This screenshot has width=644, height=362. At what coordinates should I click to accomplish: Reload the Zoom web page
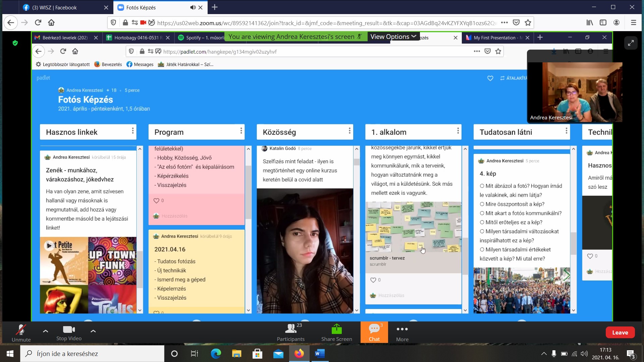tap(38, 22)
